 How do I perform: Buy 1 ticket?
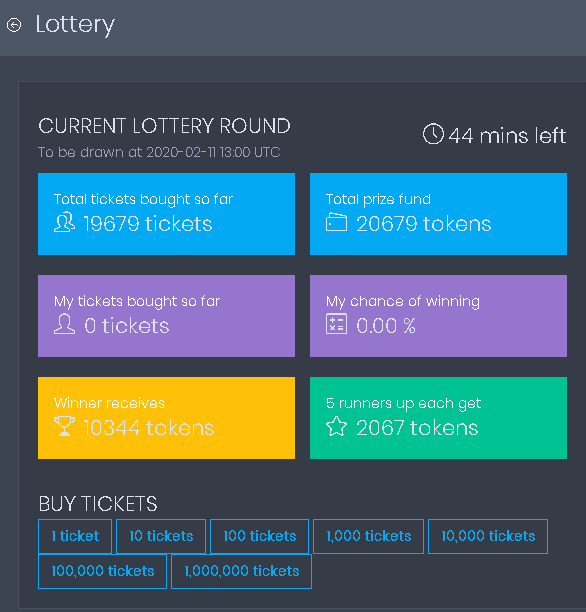click(x=75, y=536)
